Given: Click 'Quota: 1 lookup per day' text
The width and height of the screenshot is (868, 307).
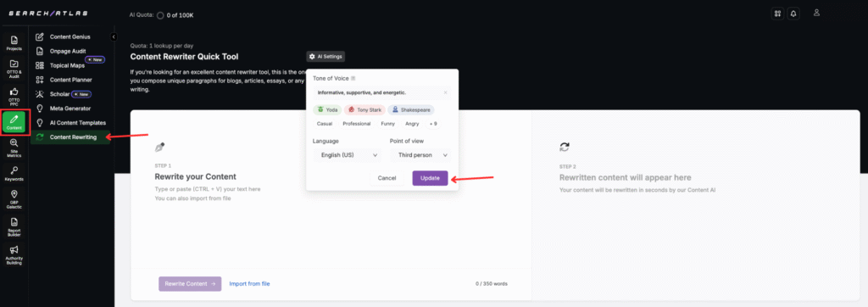Looking at the screenshot, I should coord(162,46).
